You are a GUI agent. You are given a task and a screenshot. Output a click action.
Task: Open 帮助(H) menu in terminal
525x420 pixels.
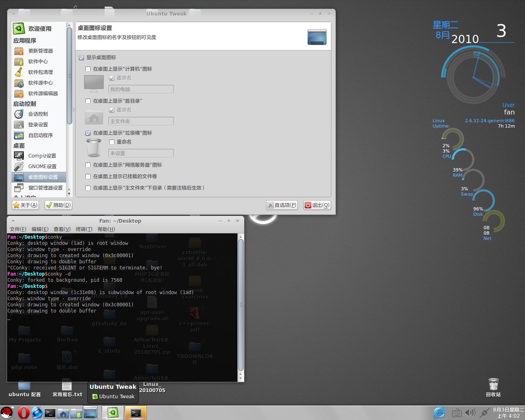(x=106, y=229)
